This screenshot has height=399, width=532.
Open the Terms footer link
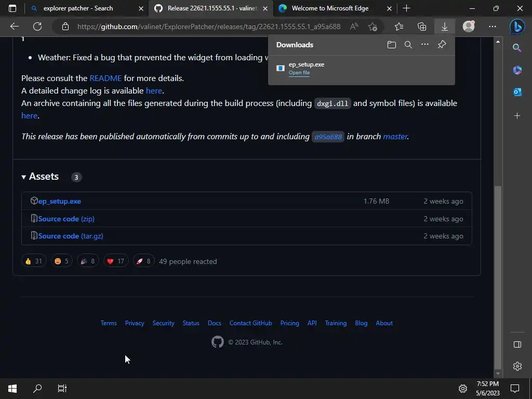pos(109,323)
